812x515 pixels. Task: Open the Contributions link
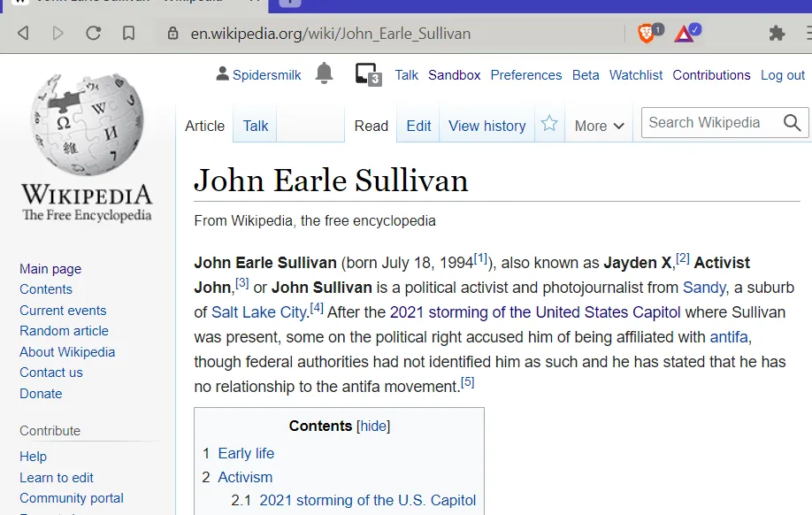tap(711, 75)
